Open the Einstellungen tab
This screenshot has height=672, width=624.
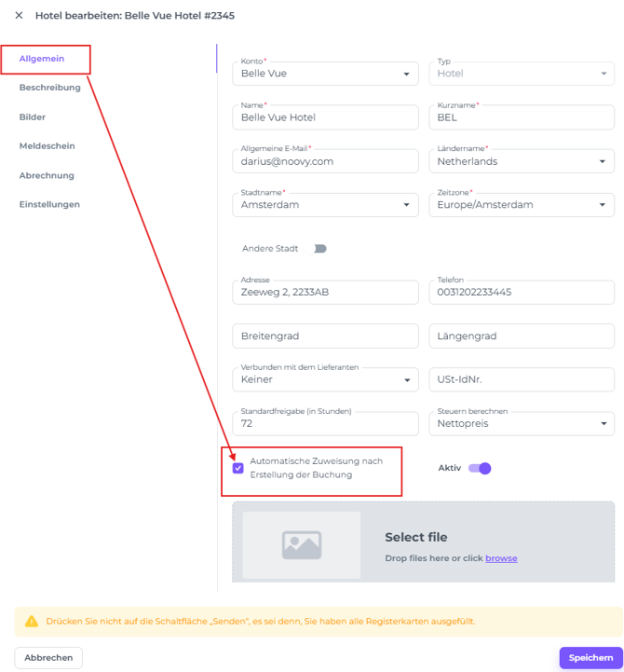pyautogui.click(x=49, y=204)
